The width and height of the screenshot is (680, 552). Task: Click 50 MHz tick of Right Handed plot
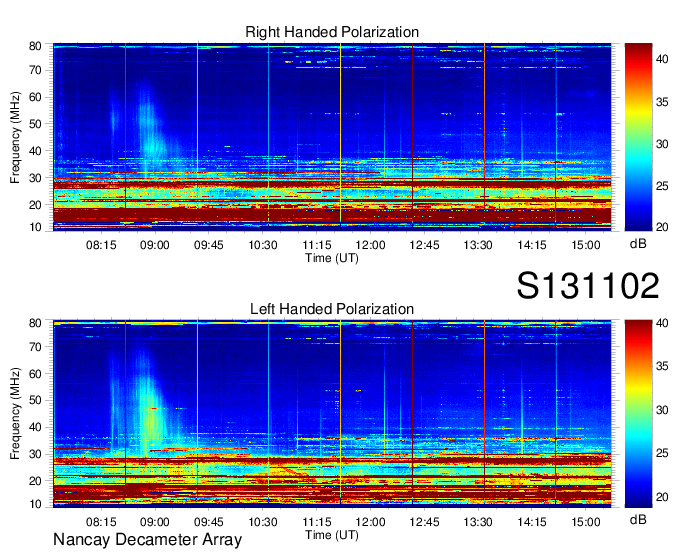click(35, 124)
